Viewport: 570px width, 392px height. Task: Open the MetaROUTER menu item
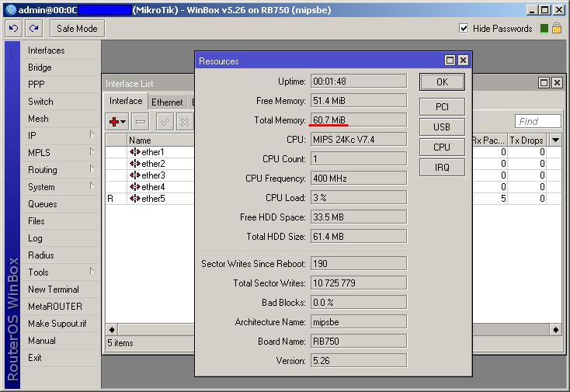click(x=55, y=307)
